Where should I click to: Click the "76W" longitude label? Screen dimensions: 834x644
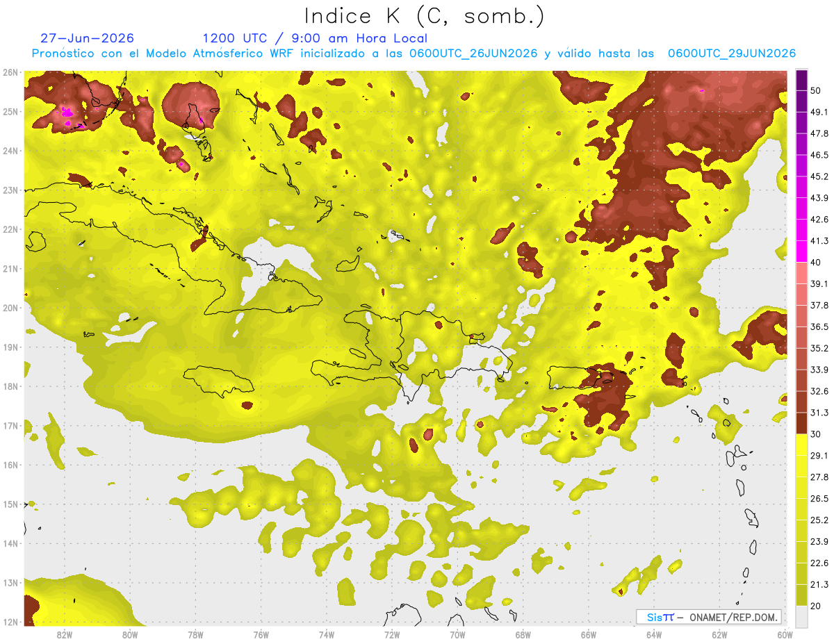(261, 634)
